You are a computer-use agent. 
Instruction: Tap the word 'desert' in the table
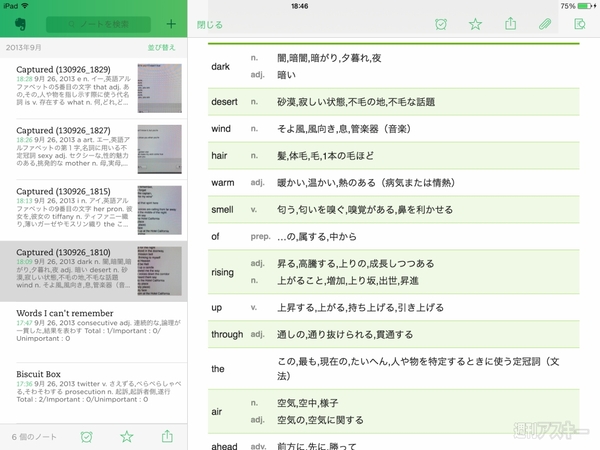[224, 102]
